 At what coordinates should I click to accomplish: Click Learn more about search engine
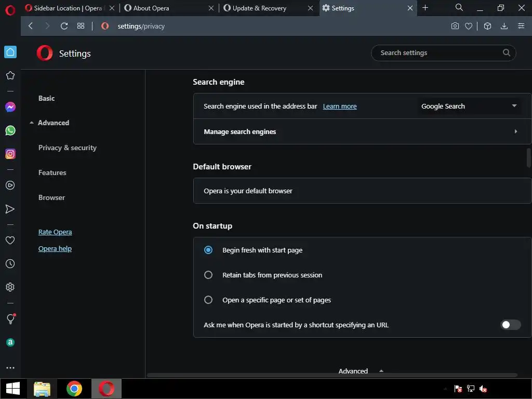(x=340, y=106)
